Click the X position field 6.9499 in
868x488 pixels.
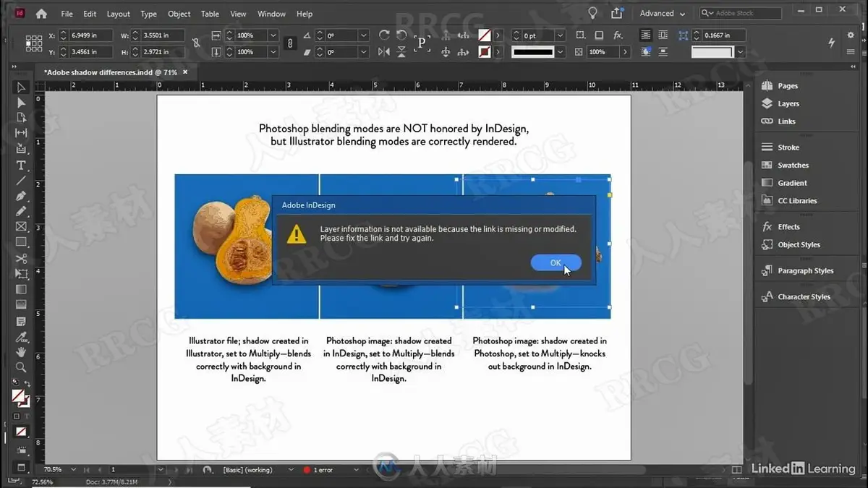click(x=90, y=35)
